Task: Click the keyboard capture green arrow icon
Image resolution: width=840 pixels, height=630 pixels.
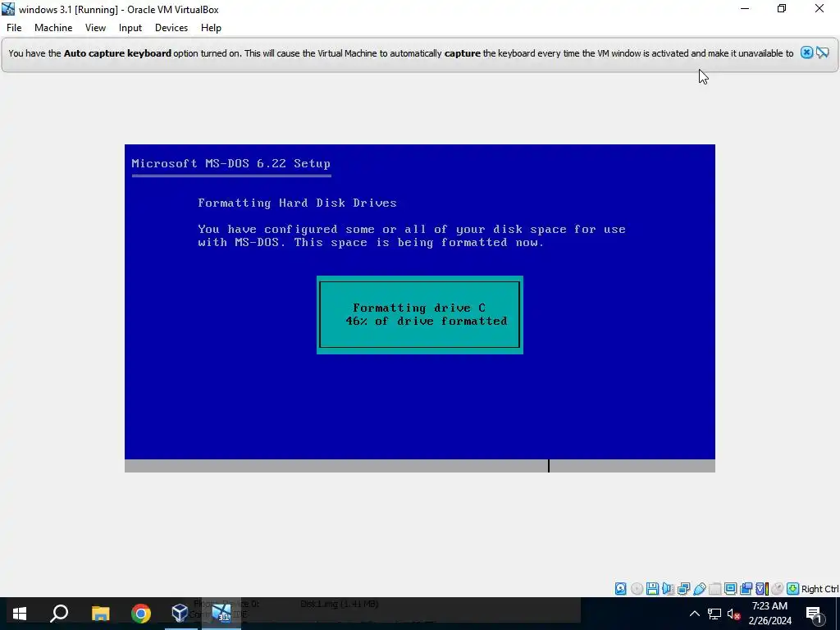Action: click(793, 589)
